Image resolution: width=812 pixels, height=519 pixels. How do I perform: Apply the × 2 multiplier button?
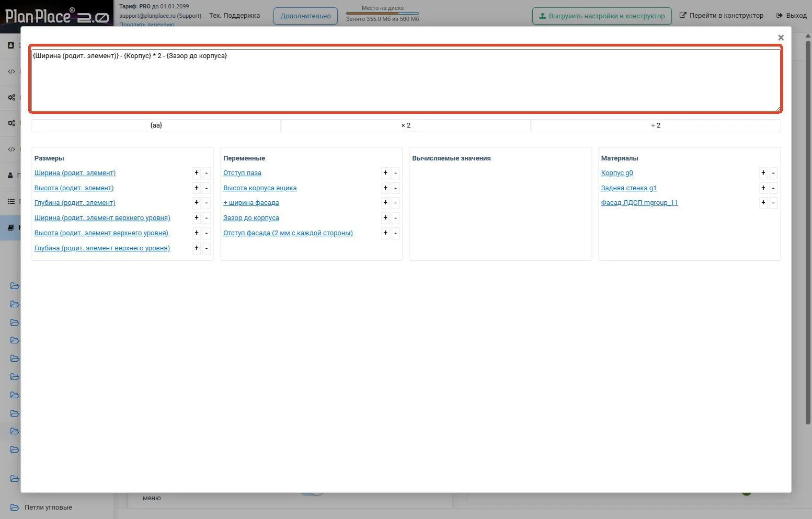coord(406,125)
